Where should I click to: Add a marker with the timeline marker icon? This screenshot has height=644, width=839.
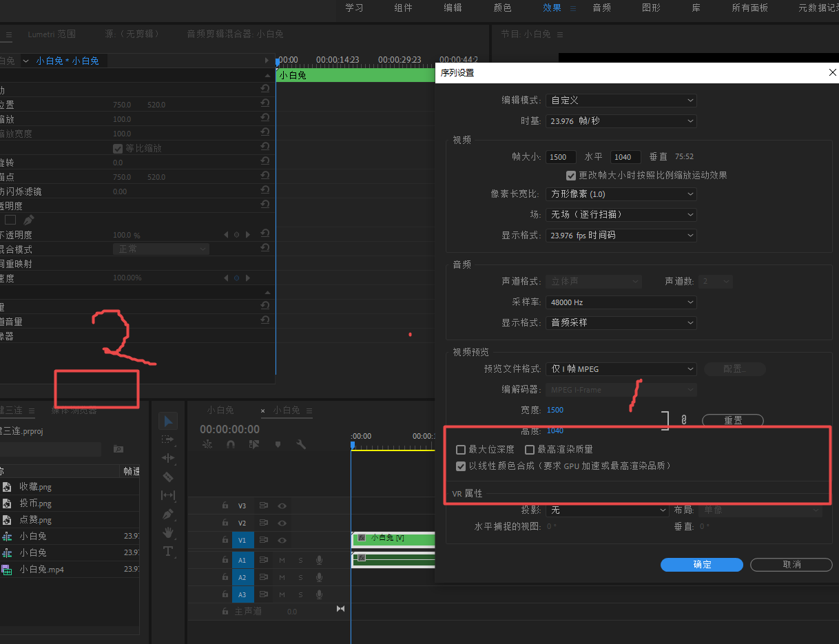278,445
